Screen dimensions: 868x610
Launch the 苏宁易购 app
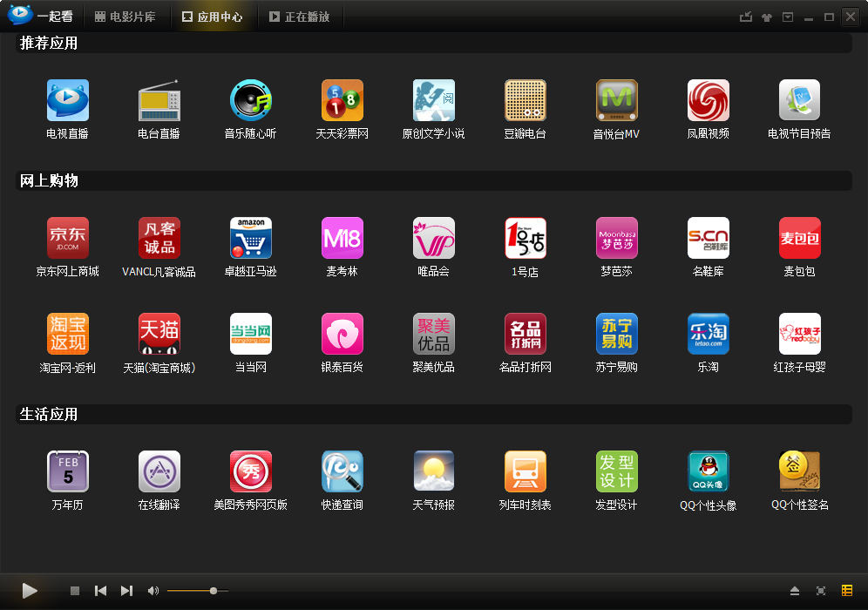pyautogui.click(x=617, y=334)
